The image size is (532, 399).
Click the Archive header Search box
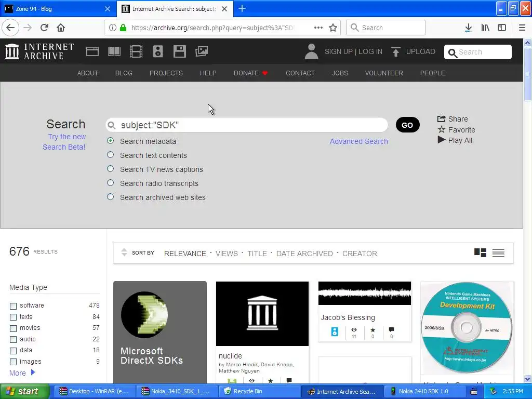[478, 52]
